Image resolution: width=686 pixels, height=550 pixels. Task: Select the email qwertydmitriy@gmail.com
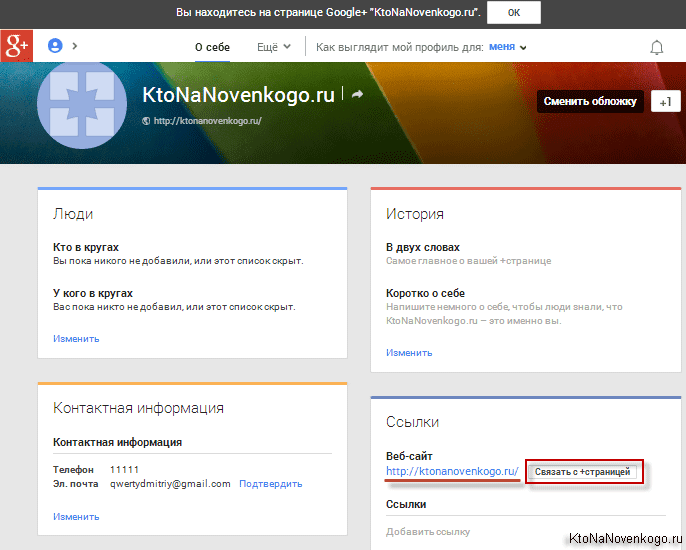pyautogui.click(x=170, y=484)
